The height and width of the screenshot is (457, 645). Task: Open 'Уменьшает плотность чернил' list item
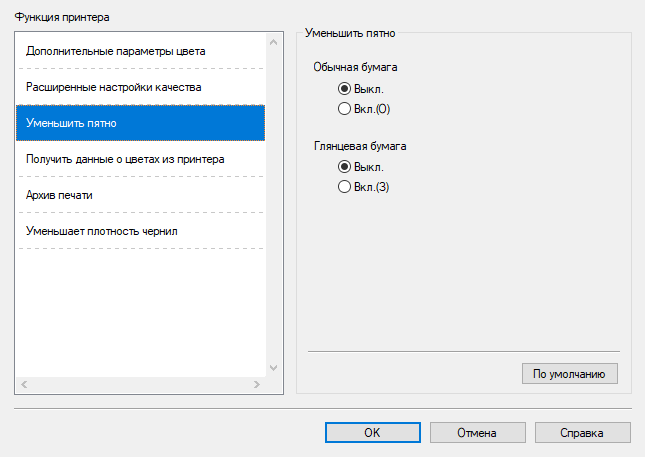(x=102, y=231)
